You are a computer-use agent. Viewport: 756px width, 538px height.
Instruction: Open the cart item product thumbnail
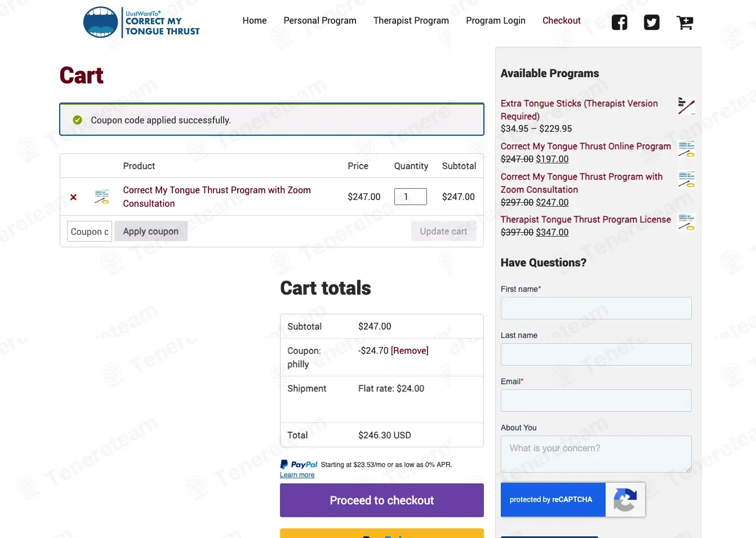pos(102,197)
